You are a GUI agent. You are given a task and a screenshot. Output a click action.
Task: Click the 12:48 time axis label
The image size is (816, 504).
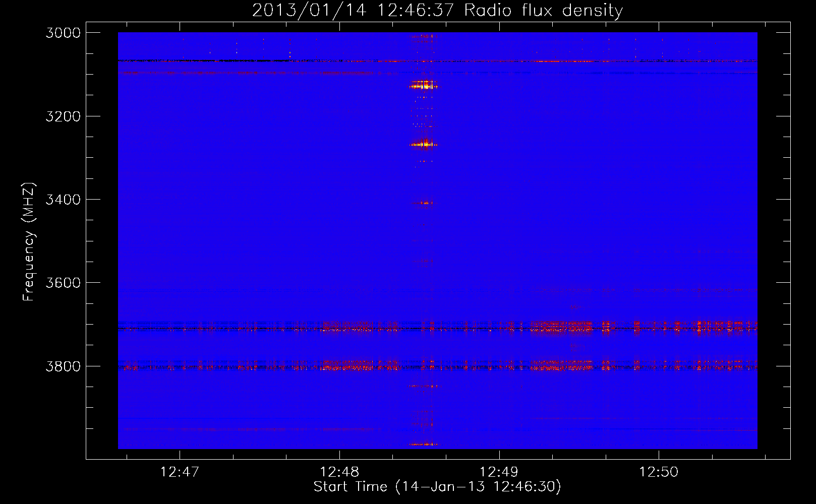click(x=339, y=472)
